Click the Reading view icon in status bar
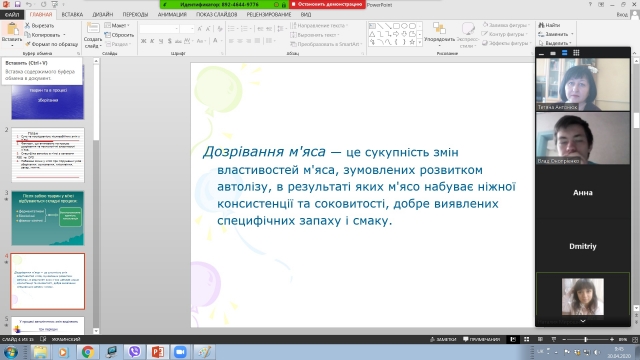The image size is (640, 360). tap(540, 340)
